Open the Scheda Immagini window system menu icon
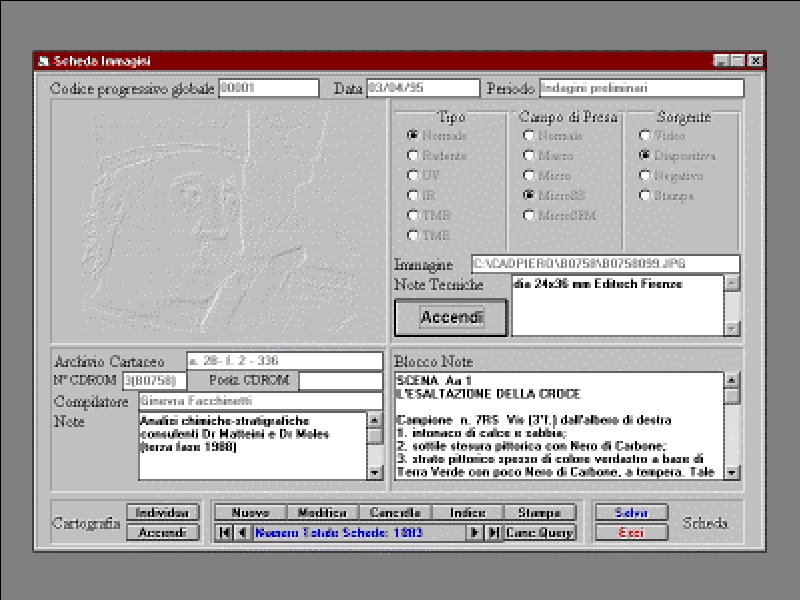 (x=43, y=61)
